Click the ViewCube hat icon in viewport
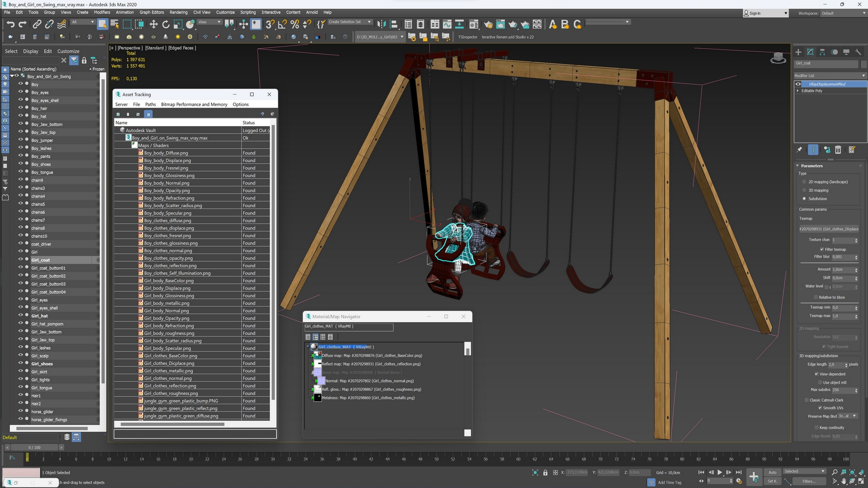This screenshot has height=488, width=868. (778, 58)
